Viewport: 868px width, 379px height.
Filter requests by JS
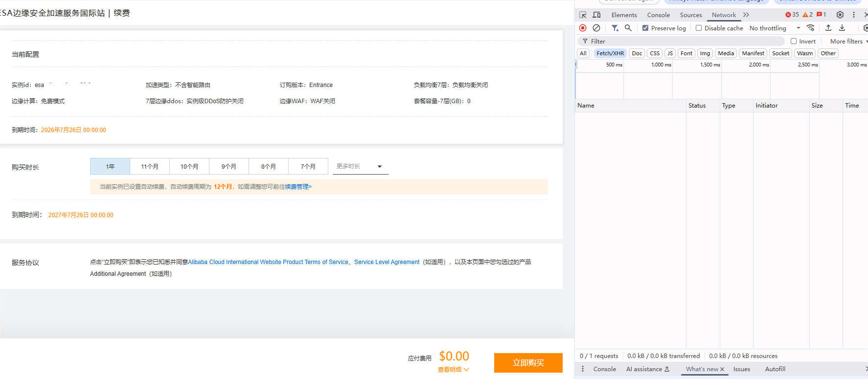(x=670, y=53)
